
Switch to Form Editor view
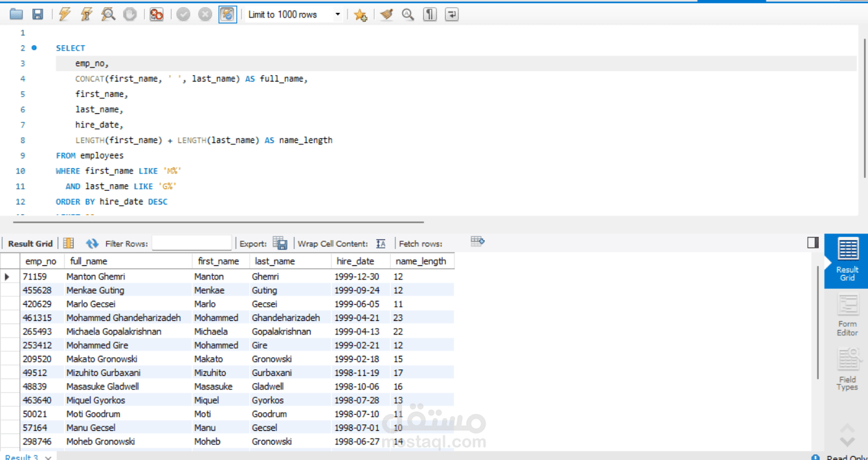847,315
